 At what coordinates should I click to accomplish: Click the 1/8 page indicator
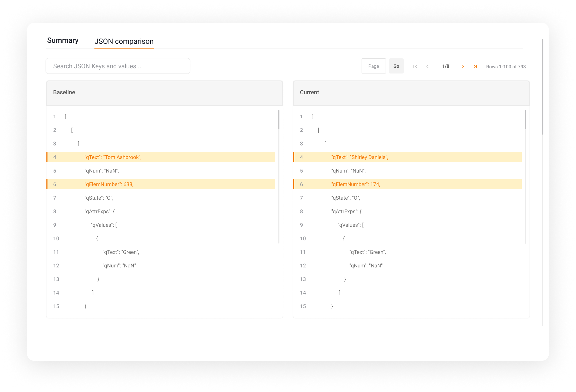[x=446, y=66]
